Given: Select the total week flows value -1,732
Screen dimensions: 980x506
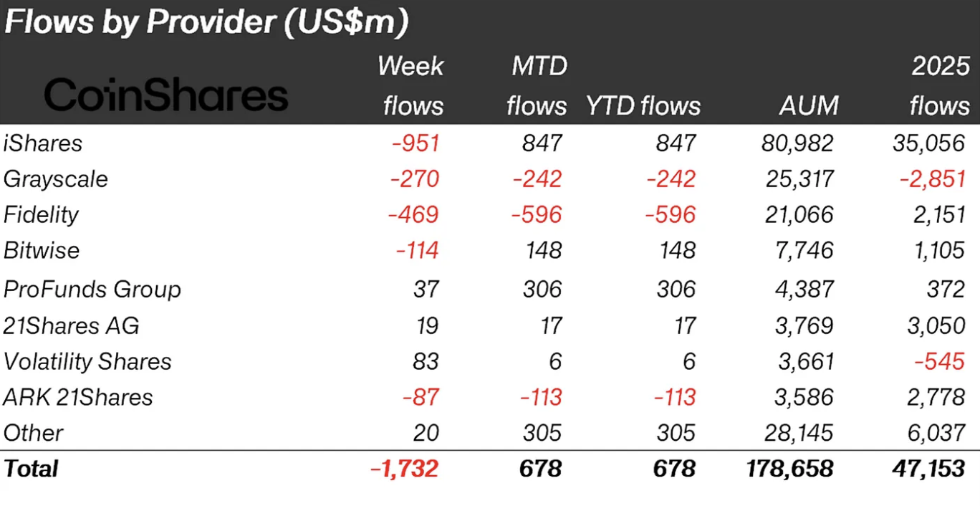Looking at the screenshot, I should coord(404,469).
